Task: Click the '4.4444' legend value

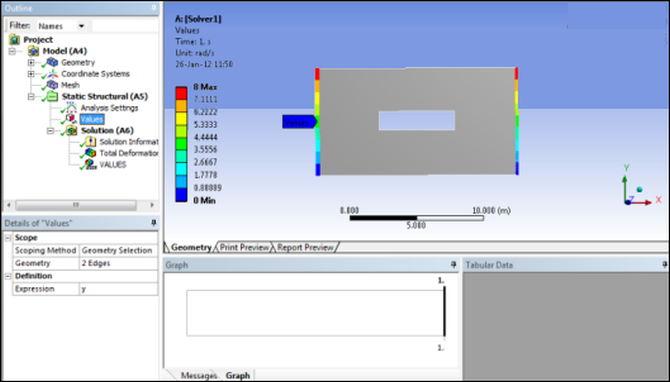Action: coord(205,137)
